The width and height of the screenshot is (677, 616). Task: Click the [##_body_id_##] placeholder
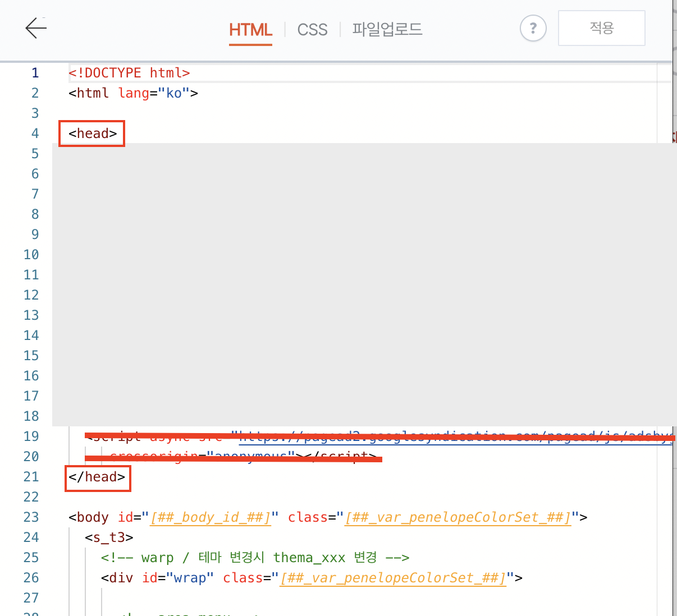point(211,517)
